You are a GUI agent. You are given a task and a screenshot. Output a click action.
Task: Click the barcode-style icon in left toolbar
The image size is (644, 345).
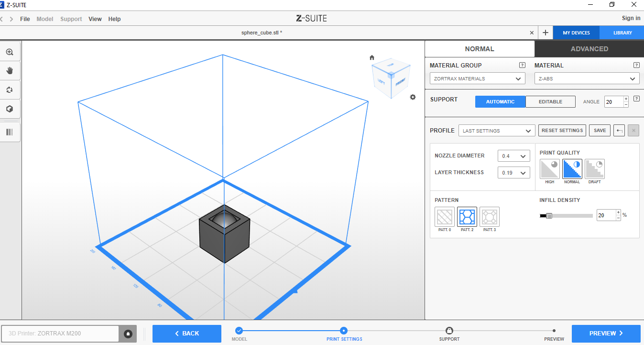[x=10, y=132]
